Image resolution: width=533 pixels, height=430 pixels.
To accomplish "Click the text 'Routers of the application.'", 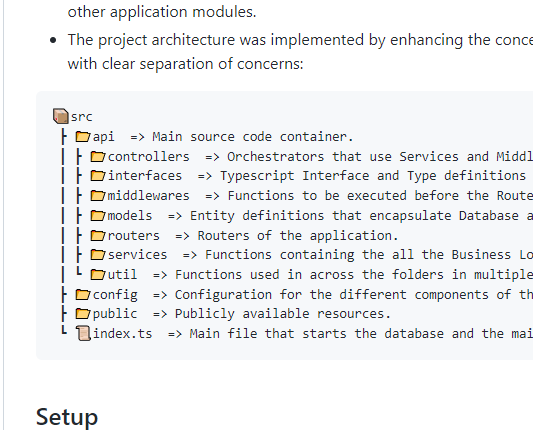I will pyautogui.click(x=298, y=236).
